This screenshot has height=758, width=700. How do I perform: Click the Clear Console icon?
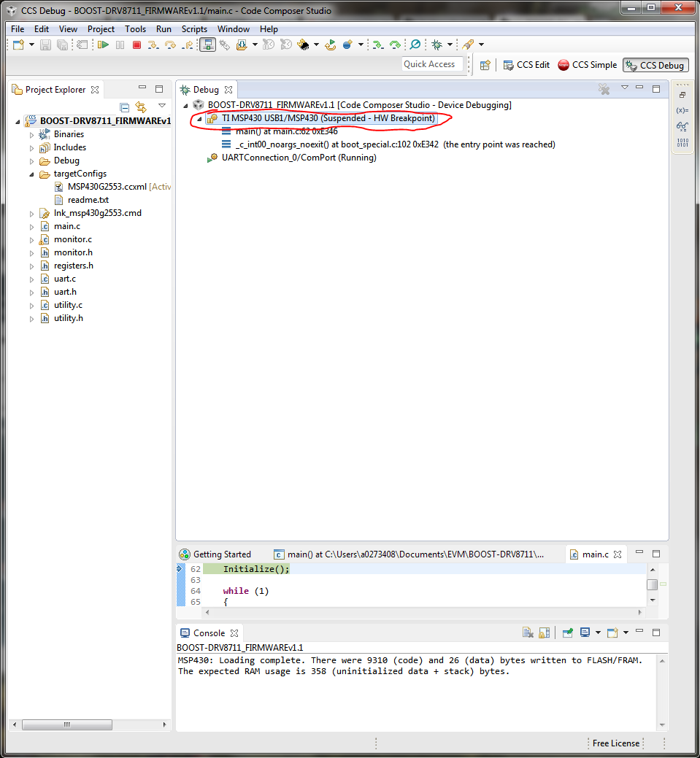(528, 633)
